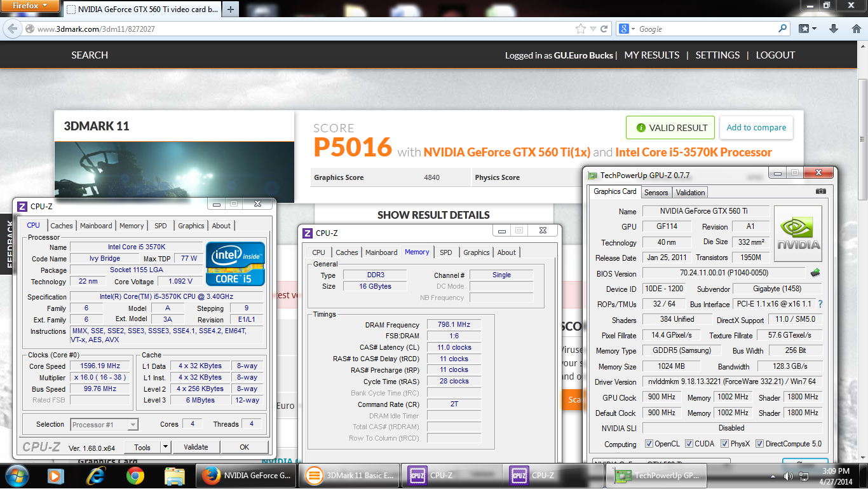Click OK in the CPU-Z window
This screenshot has height=489, width=868.
tap(244, 447)
